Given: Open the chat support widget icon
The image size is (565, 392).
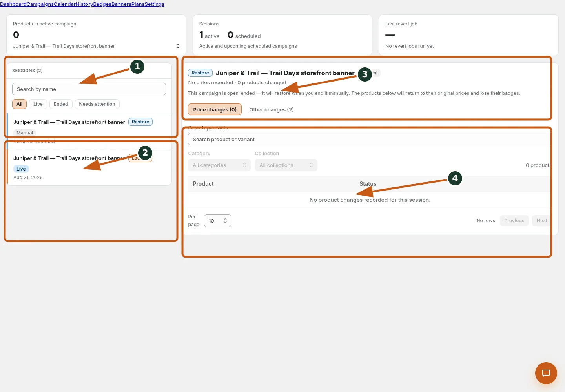Looking at the screenshot, I should 546,373.
